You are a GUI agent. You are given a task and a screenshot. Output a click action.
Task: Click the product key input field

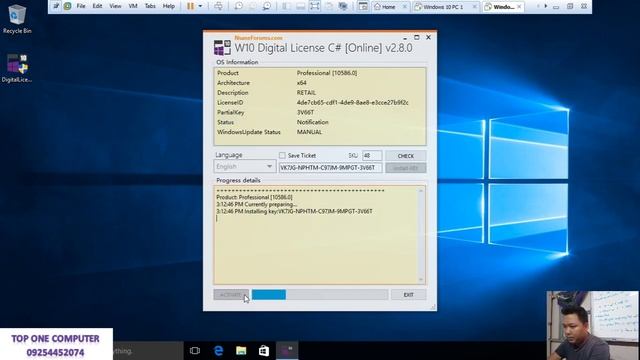330,167
